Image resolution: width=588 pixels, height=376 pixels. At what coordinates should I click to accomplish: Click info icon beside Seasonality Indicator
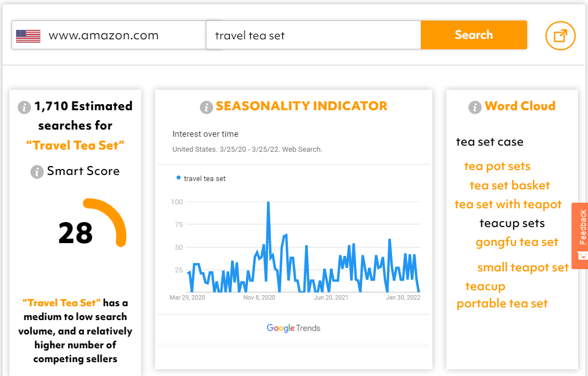pyautogui.click(x=207, y=107)
